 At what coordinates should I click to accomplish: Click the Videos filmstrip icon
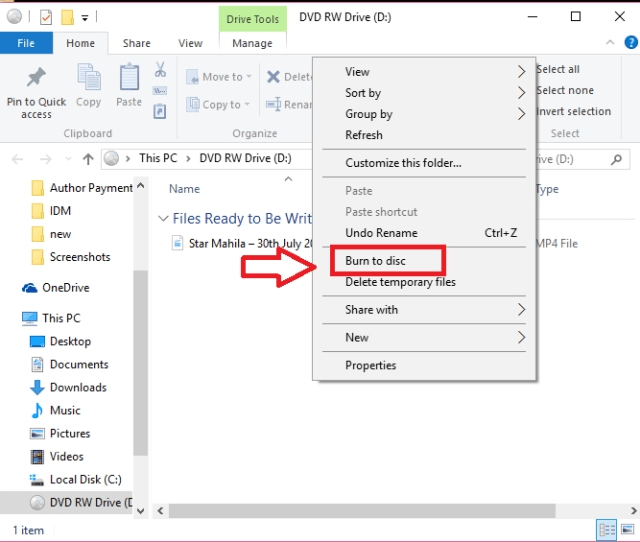click(x=37, y=457)
